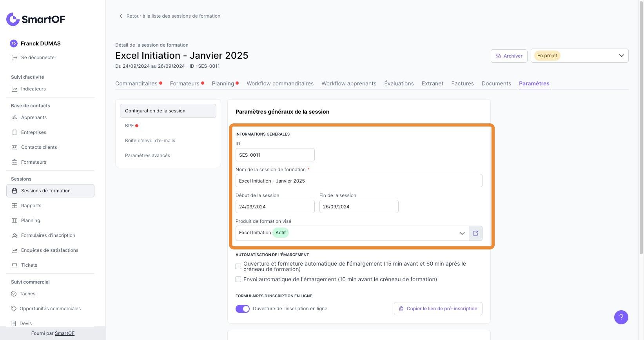
Task: Open the training product external link icon
Action: [475, 233]
